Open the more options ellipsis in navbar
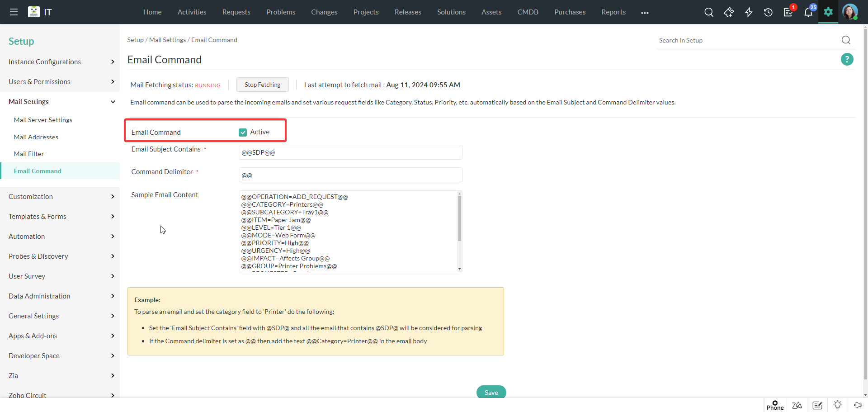 (645, 13)
